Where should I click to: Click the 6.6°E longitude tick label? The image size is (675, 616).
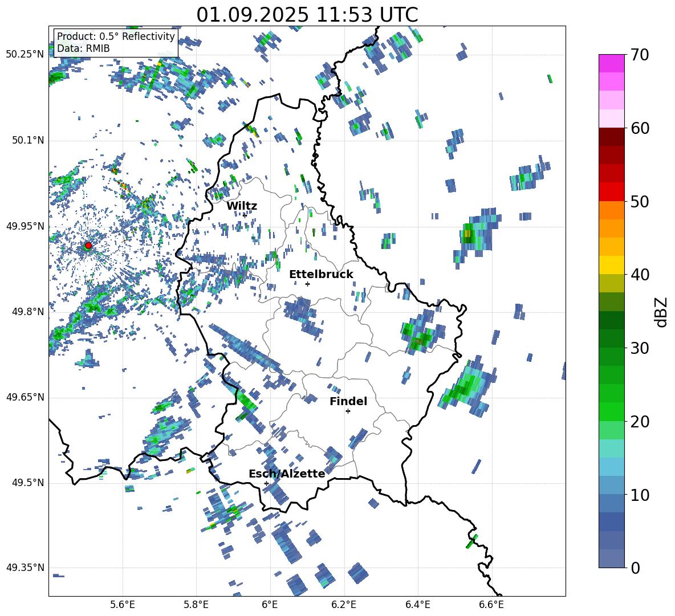(x=491, y=605)
